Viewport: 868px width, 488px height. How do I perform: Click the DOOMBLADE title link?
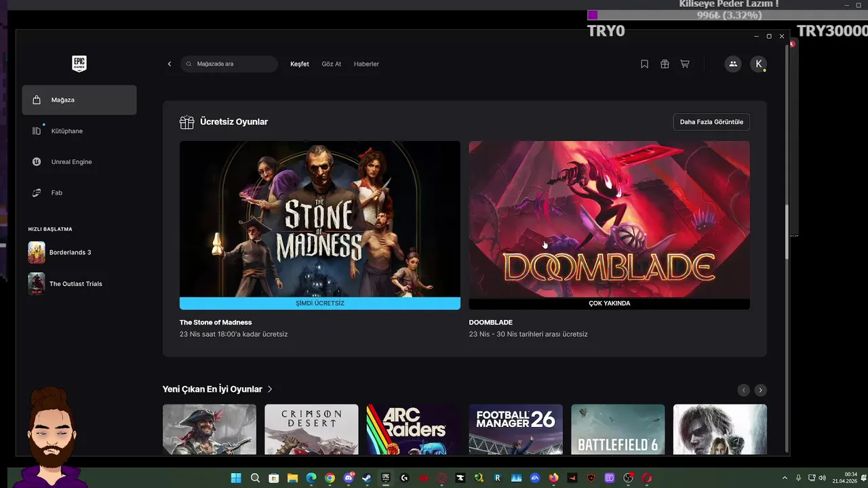(491, 323)
